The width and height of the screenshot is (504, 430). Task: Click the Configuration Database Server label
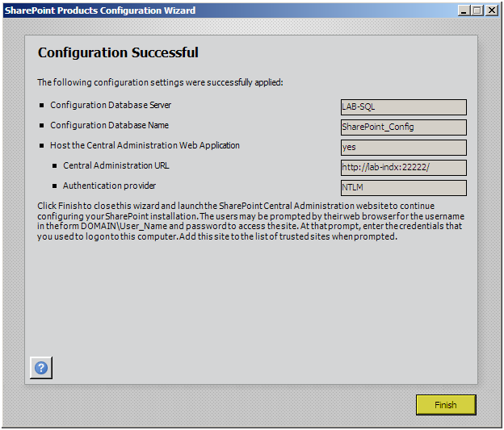111,105
